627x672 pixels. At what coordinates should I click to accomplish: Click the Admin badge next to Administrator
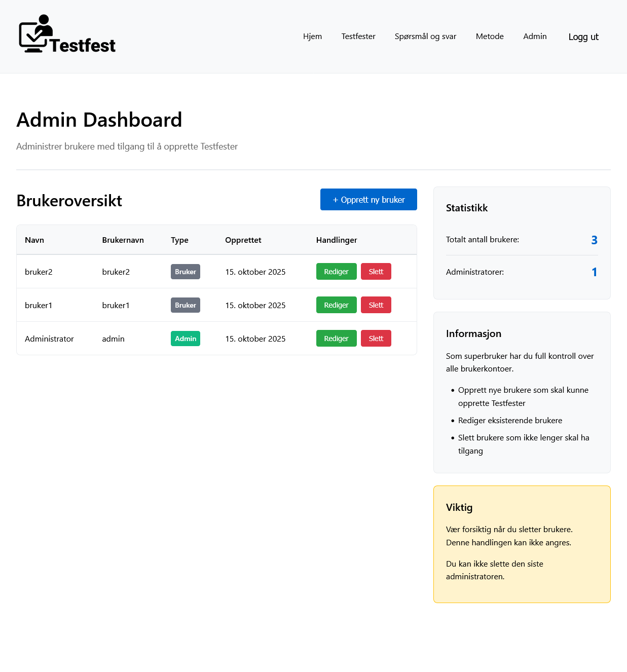185,338
